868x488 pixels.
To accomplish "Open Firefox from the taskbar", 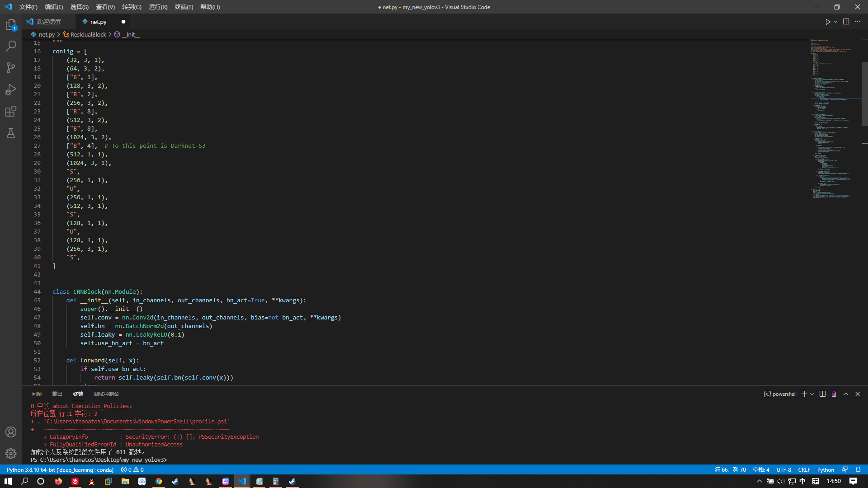I will click(58, 481).
